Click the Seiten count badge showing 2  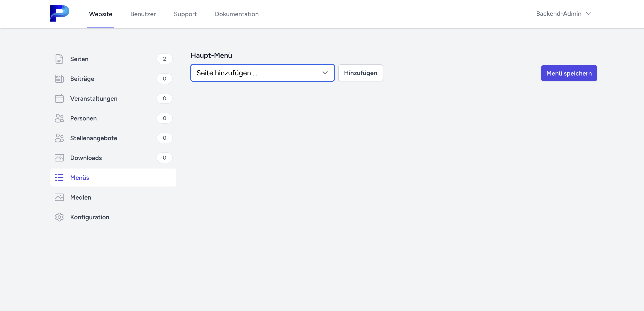(164, 59)
